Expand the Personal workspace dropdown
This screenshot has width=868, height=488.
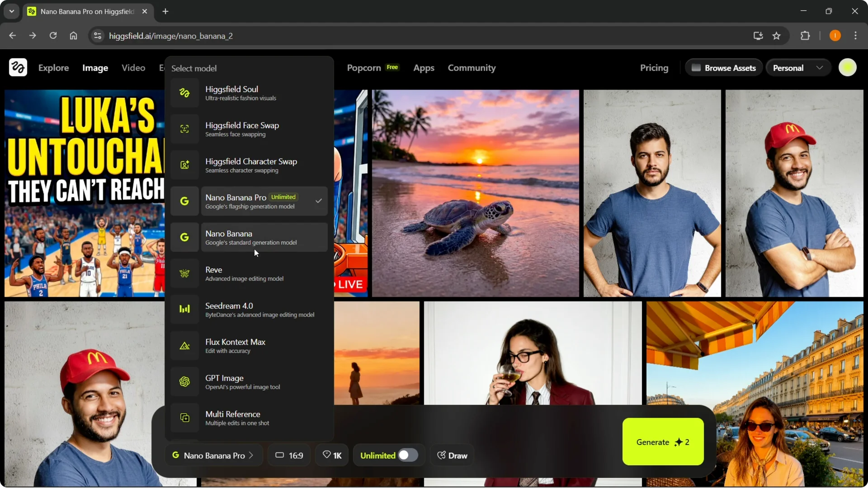pos(798,68)
